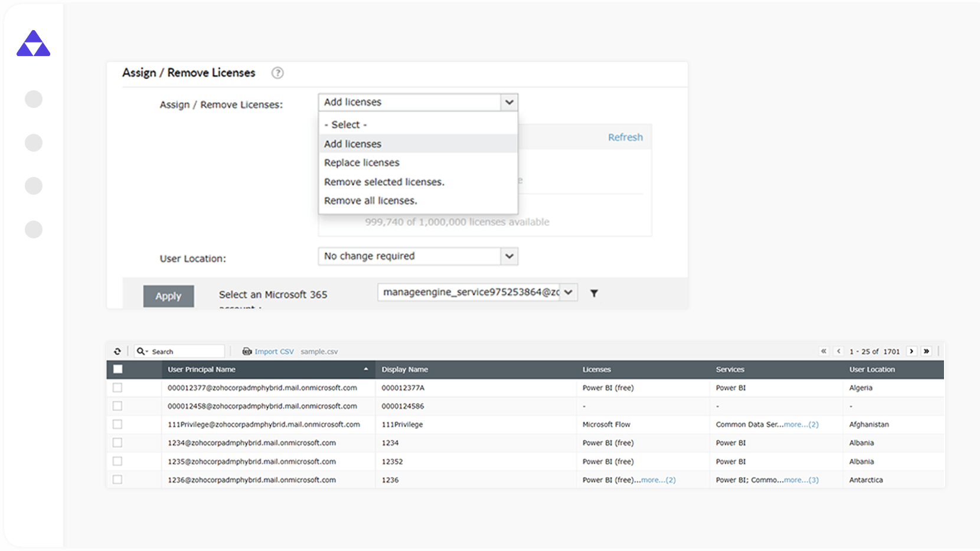Go to the first page arrow

(824, 352)
